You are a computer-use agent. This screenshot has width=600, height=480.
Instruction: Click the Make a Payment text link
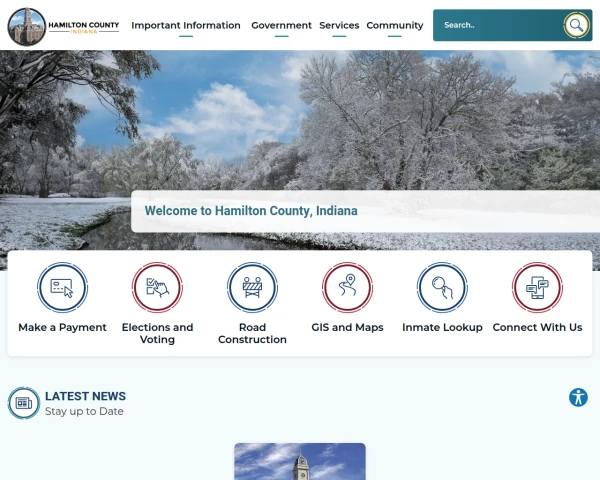pyautogui.click(x=62, y=328)
